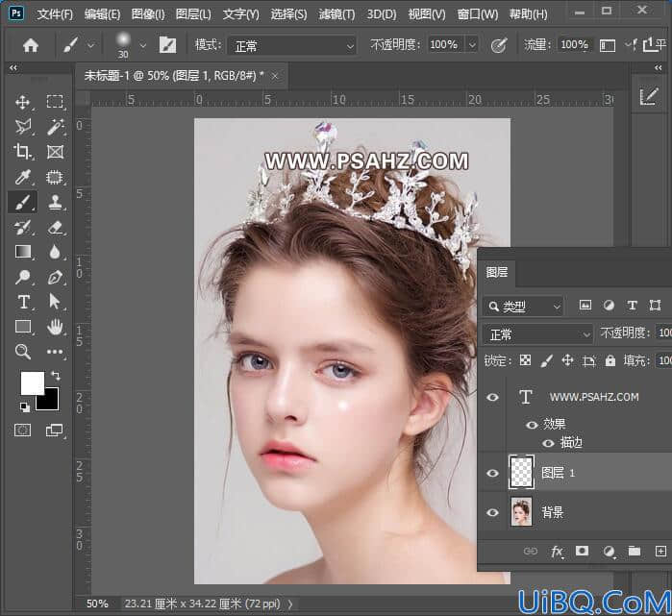The height and width of the screenshot is (616, 672).
Task: Open the Edit Toolbar three-dots menu
Action: (x=55, y=352)
